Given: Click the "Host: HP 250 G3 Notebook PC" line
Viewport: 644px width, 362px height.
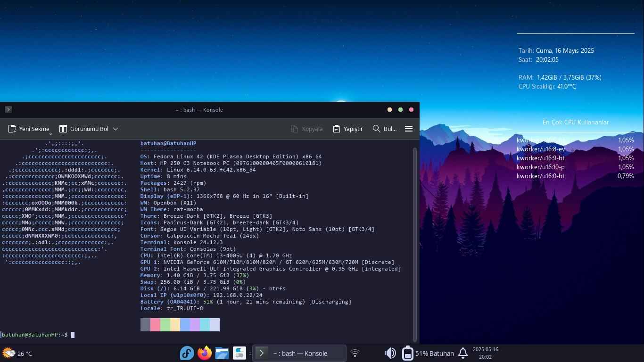Looking at the screenshot, I should click(231, 163).
